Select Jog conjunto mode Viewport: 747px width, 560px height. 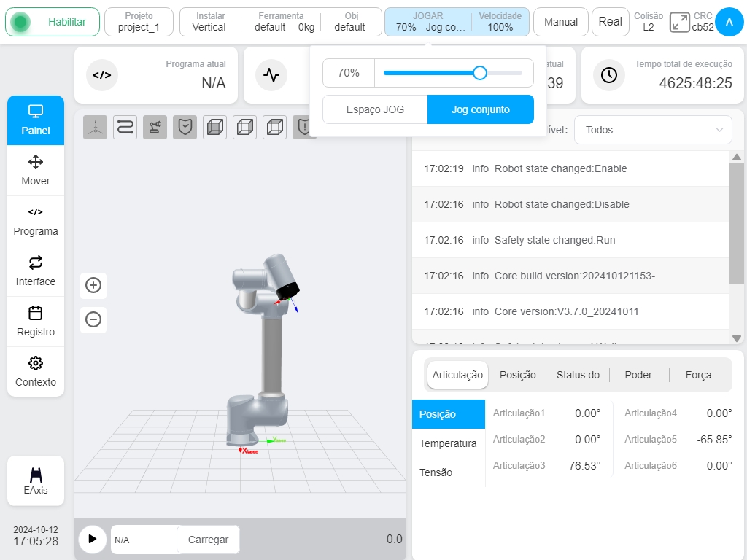pyautogui.click(x=481, y=109)
